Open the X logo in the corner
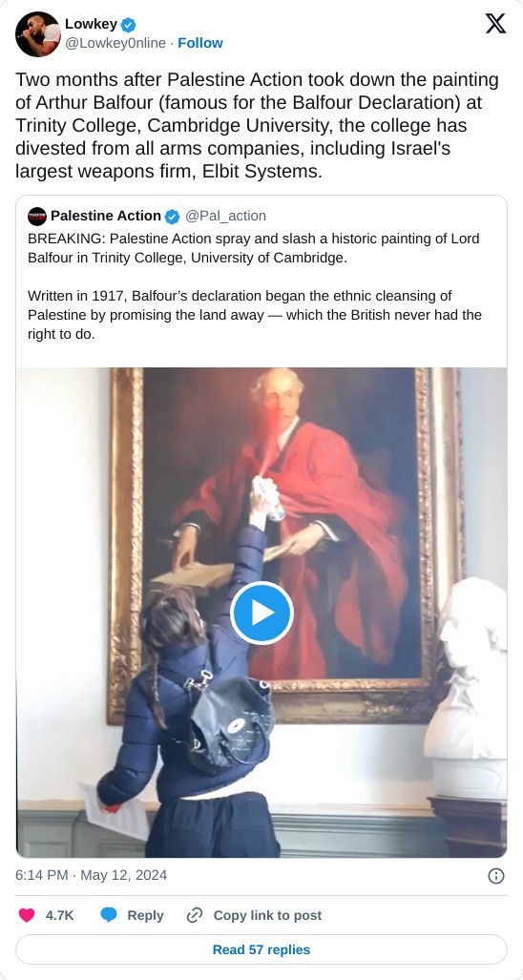This screenshot has height=980, width=523. click(495, 25)
